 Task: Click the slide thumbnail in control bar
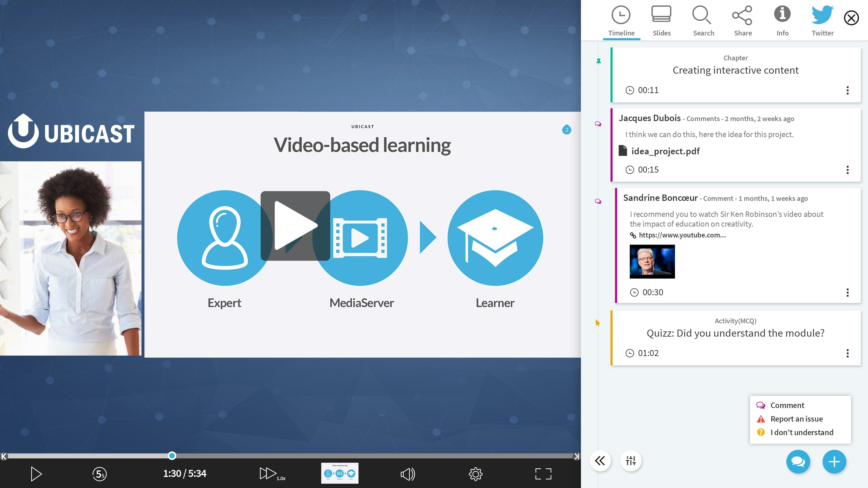(x=339, y=473)
